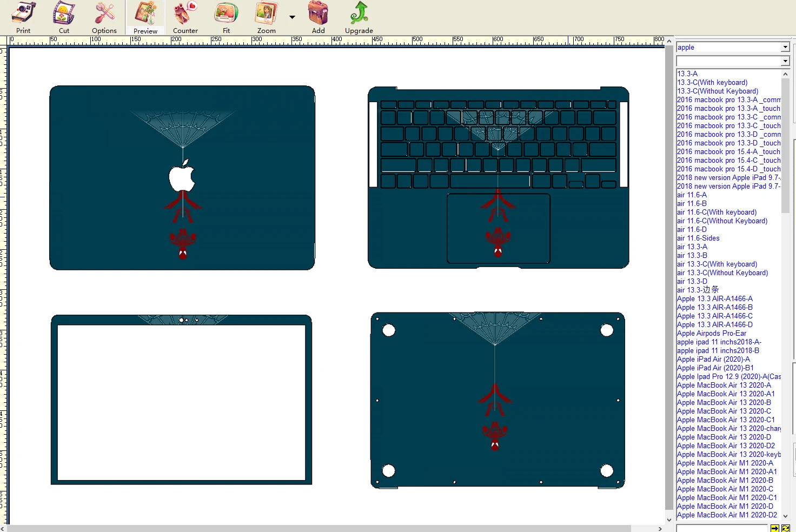Select 'air 11.6-D' in the list
The height and width of the screenshot is (532, 796).
(x=692, y=229)
